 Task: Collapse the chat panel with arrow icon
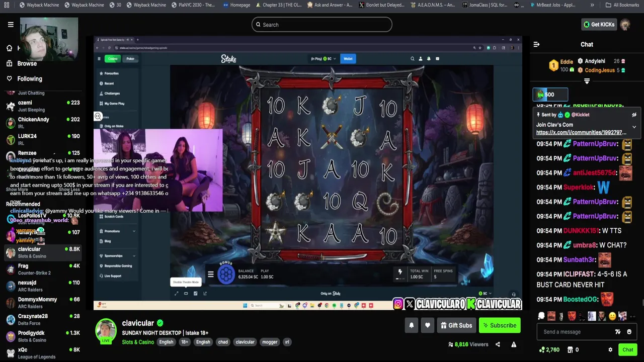pos(536,44)
